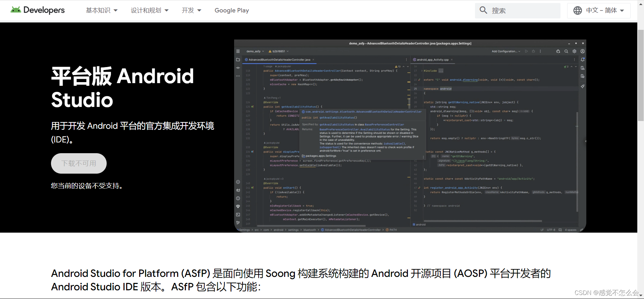Open the App Quality Insights gem icon

pos(238,206)
